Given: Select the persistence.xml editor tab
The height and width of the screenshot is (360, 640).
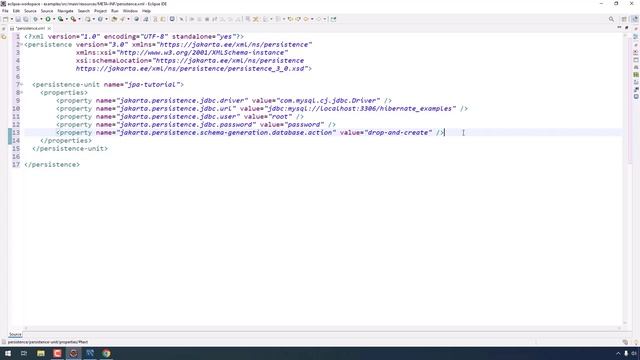Looking at the screenshot, I should point(30,28).
